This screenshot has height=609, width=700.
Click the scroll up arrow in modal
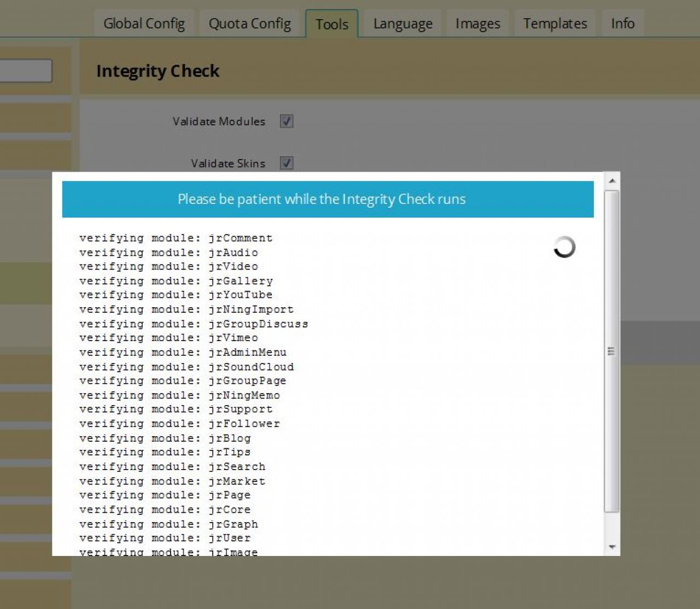(612, 180)
